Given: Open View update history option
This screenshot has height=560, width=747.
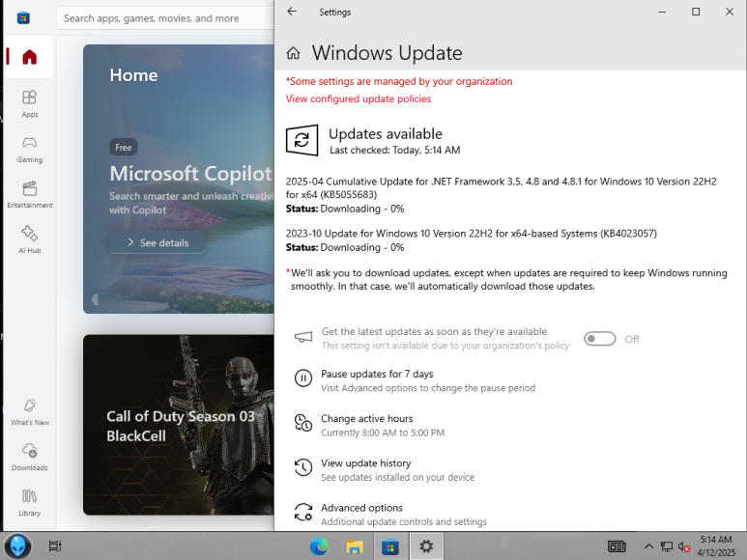Looking at the screenshot, I should tap(366, 463).
